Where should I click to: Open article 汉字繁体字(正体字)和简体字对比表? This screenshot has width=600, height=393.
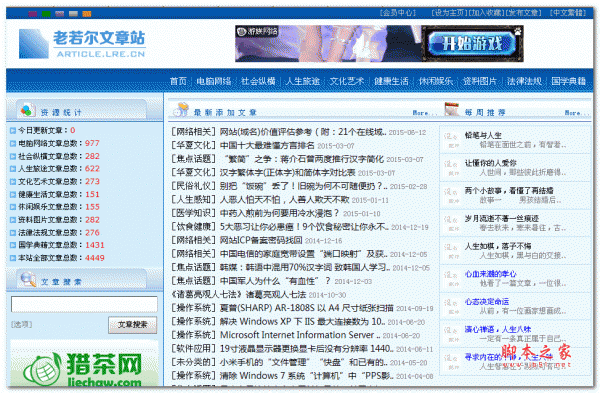[287, 173]
